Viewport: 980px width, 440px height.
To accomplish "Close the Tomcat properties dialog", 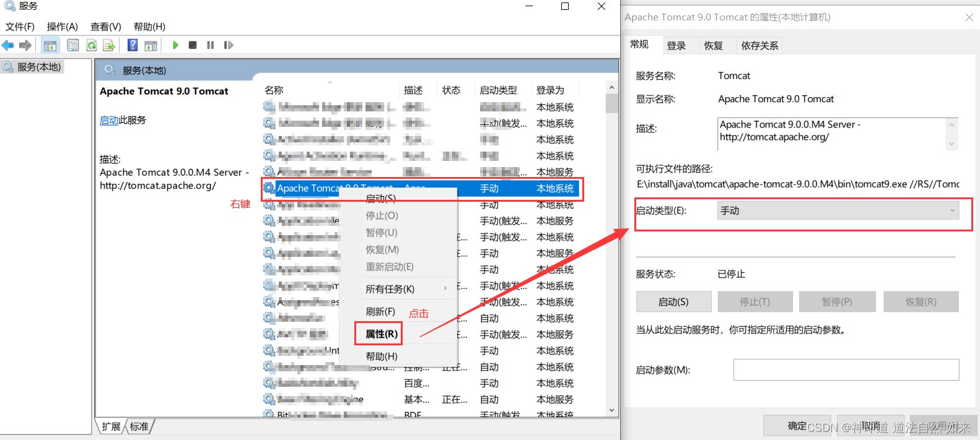I will click(969, 17).
